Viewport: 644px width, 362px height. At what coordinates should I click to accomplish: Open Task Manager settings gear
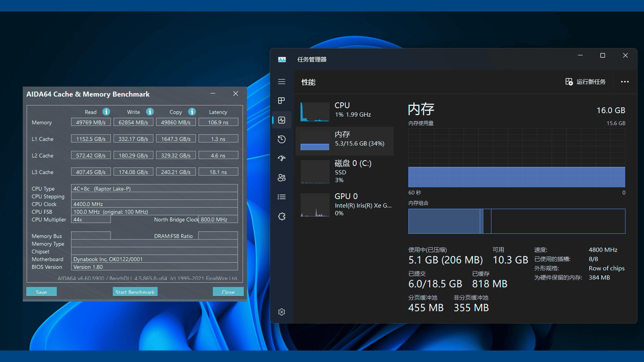[x=281, y=312]
